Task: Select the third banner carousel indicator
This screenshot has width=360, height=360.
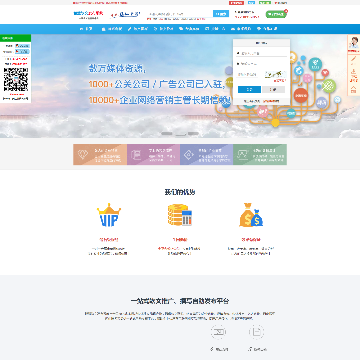Action: pos(193,134)
